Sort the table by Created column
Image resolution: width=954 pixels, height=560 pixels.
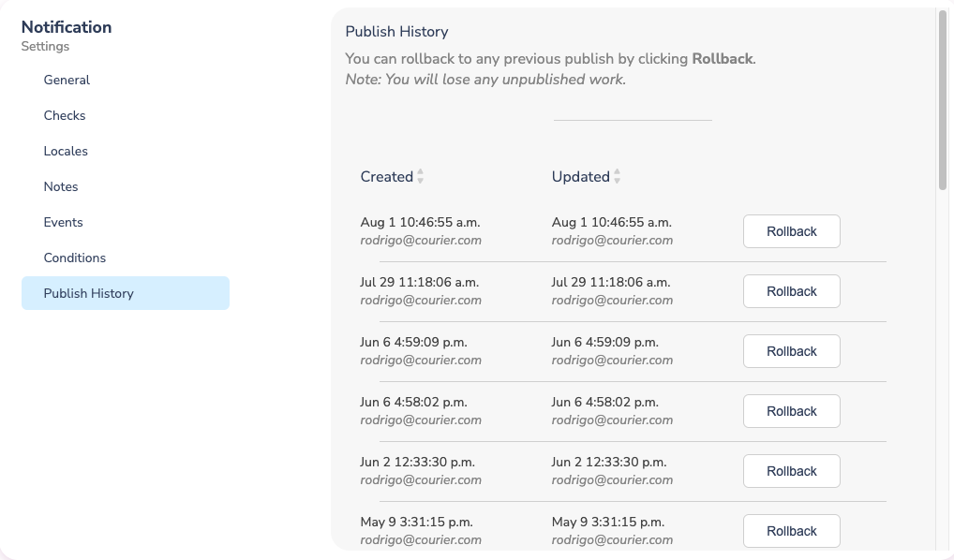[391, 176]
